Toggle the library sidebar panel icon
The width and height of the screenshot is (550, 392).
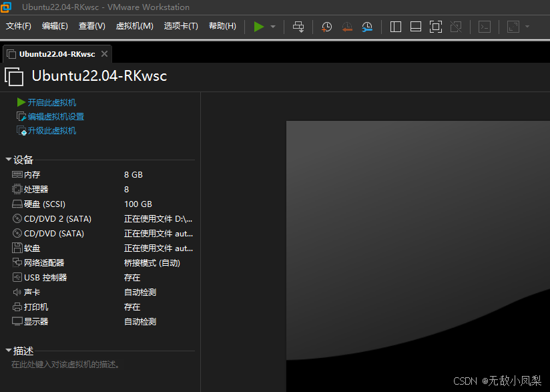pos(396,27)
